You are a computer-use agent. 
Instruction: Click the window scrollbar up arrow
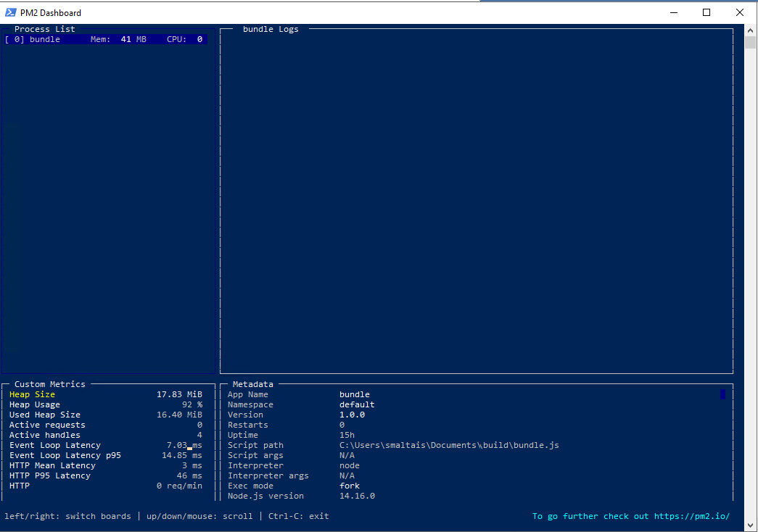click(x=751, y=30)
